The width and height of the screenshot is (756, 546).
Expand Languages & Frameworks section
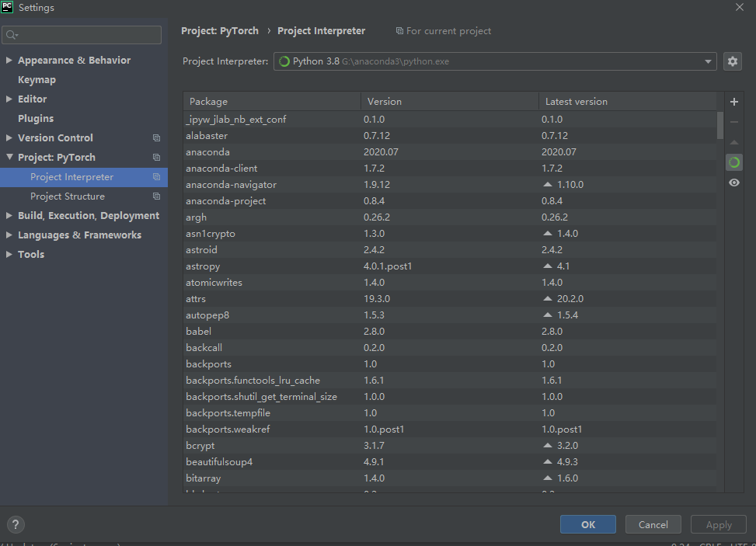tap(9, 235)
